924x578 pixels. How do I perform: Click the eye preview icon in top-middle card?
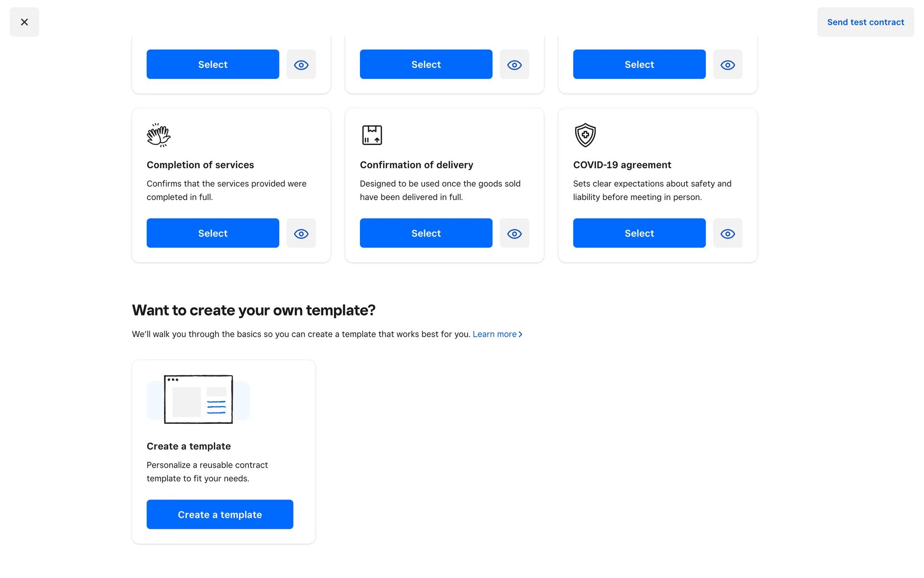514,65
